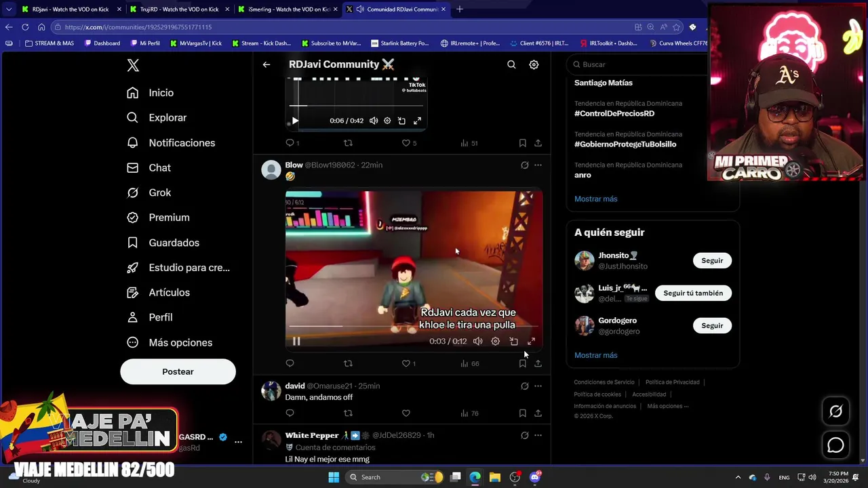The height and width of the screenshot is (488, 868).
Task: Seek Blow's video progress bar
Action: [x=414, y=326]
